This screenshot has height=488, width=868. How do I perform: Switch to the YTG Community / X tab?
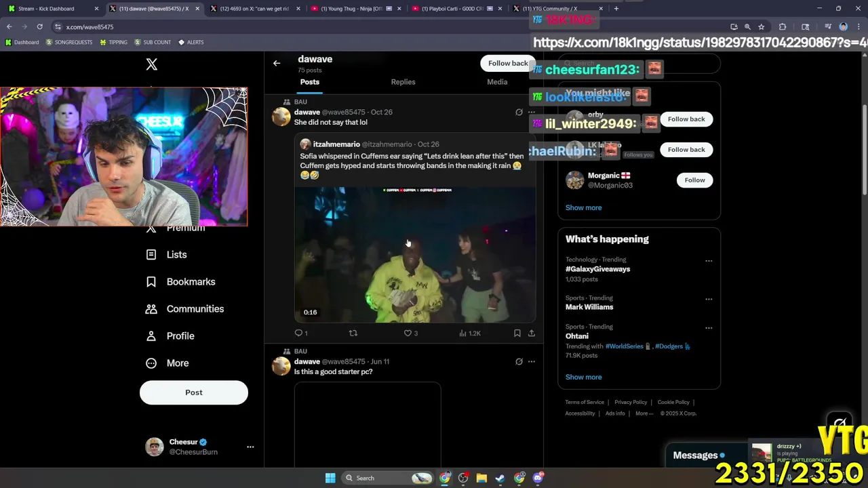[556, 9]
